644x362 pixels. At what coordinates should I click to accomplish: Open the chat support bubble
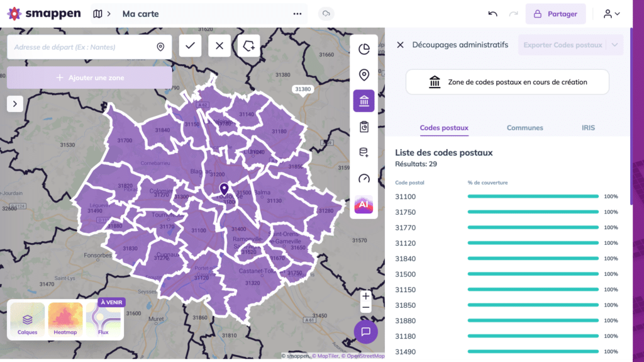coord(365,332)
